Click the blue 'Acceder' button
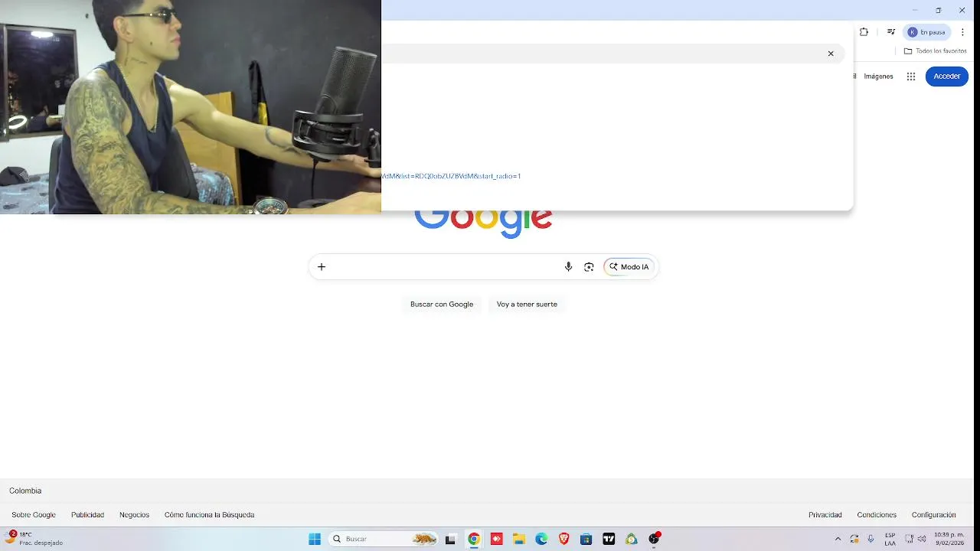The image size is (980, 551). pyautogui.click(x=947, y=77)
